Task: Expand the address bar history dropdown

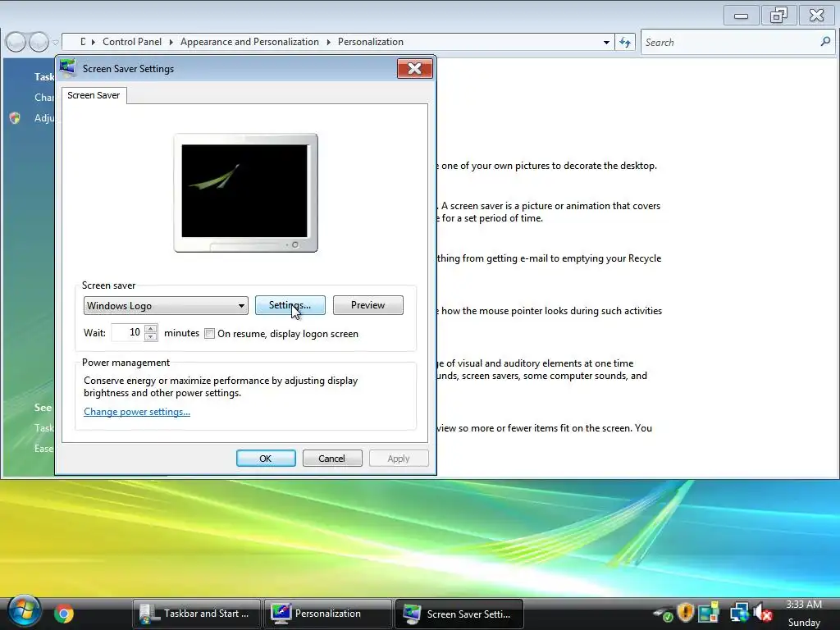Action: click(x=606, y=42)
